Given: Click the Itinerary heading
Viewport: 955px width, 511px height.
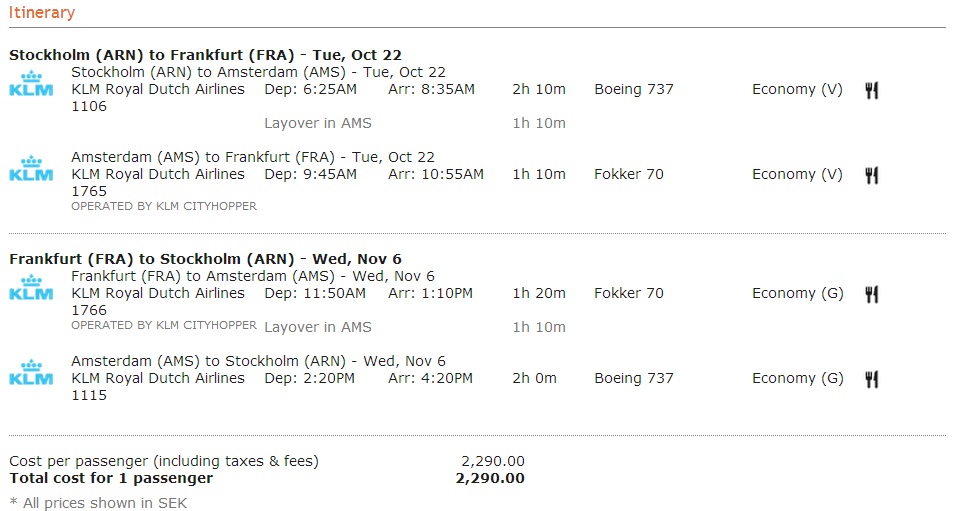Looking at the screenshot, I should [42, 13].
